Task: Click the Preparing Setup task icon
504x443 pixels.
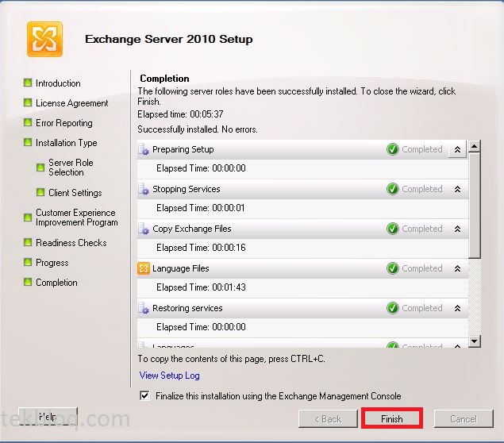Action: tap(144, 149)
